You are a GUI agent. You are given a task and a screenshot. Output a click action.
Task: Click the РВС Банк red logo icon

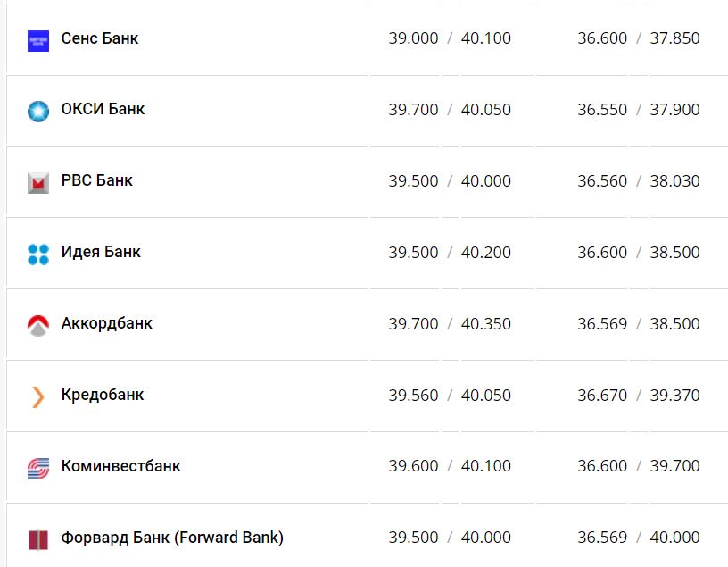point(38,183)
